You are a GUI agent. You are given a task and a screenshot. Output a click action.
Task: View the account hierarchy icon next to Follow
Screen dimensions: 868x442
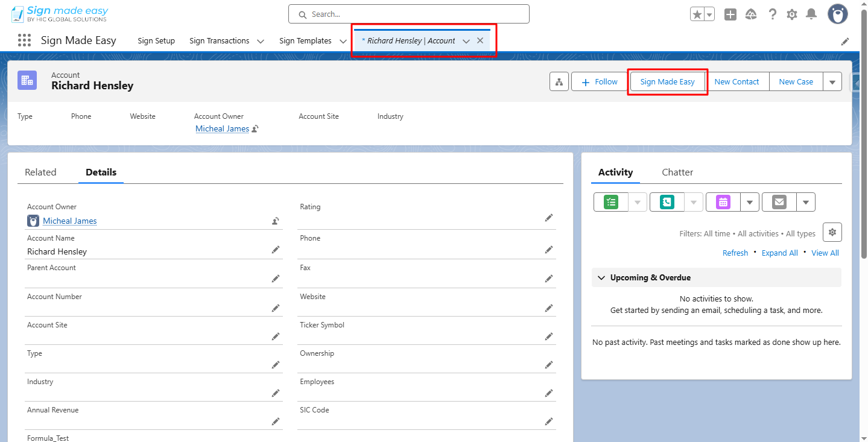[x=559, y=81]
